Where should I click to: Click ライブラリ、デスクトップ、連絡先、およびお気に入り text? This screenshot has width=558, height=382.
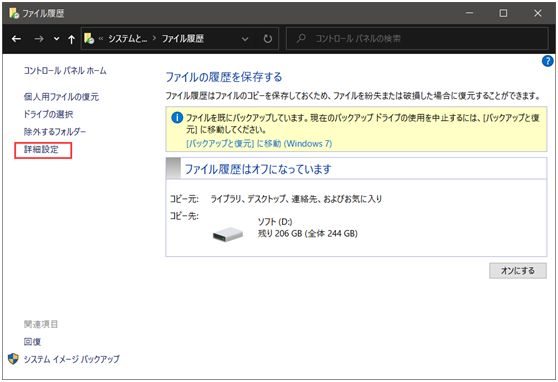[x=296, y=199]
